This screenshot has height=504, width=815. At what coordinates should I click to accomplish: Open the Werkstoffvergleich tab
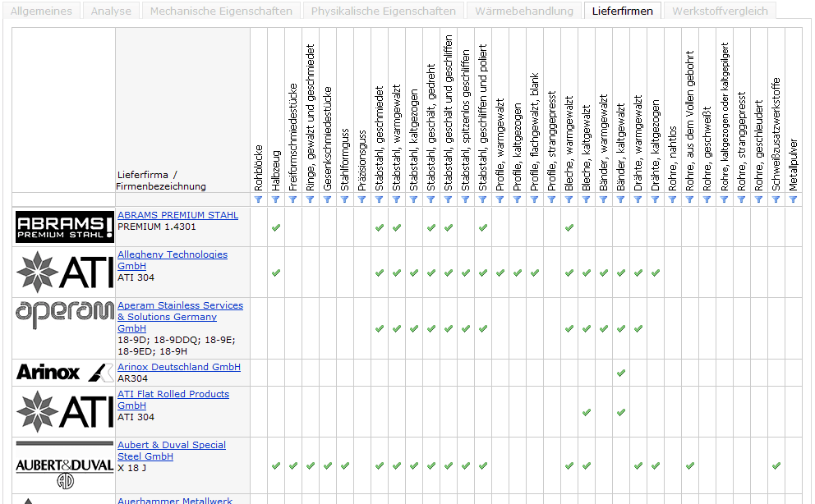point(720,11)
